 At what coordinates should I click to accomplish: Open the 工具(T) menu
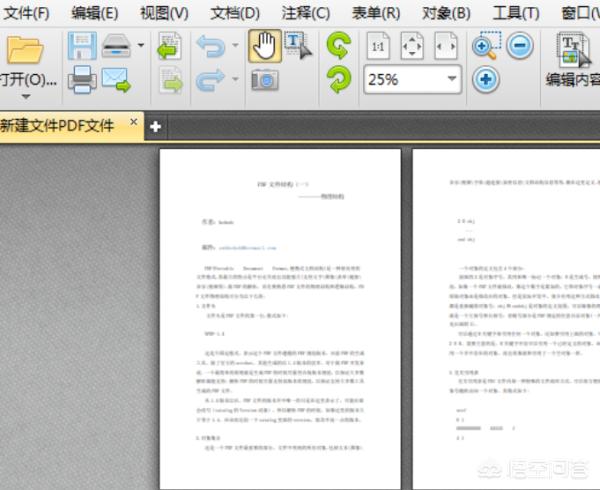tap(516, 13)
